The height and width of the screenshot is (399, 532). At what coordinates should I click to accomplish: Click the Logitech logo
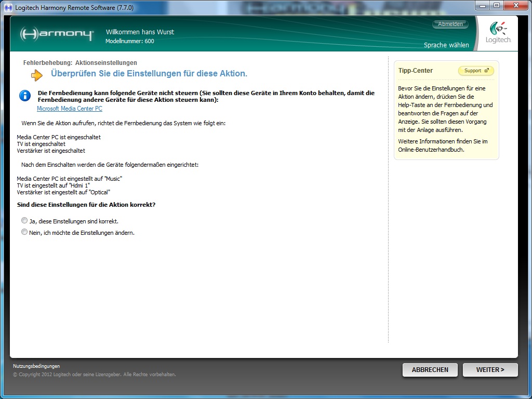[498, 33]
